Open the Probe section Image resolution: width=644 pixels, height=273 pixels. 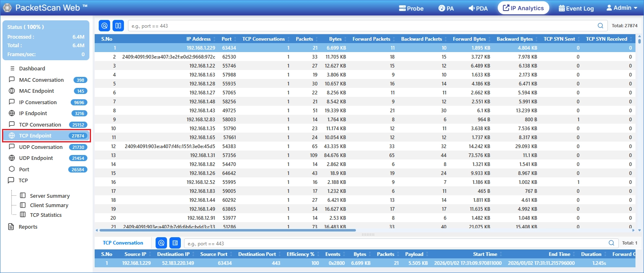point(411,8)
